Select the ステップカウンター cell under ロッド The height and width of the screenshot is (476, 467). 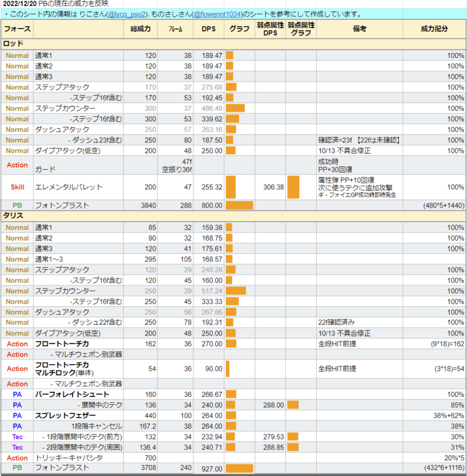coord(78,108)
